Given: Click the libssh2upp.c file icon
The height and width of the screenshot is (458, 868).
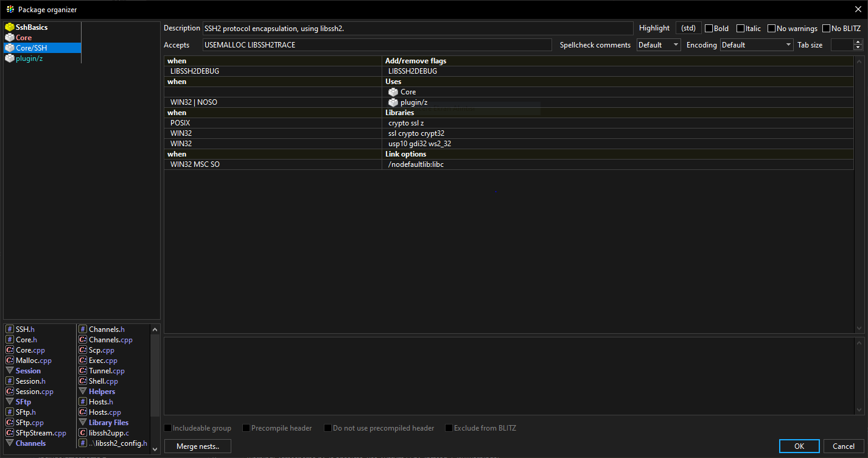Looking at the screenshot, I should (x=82, y=433).
